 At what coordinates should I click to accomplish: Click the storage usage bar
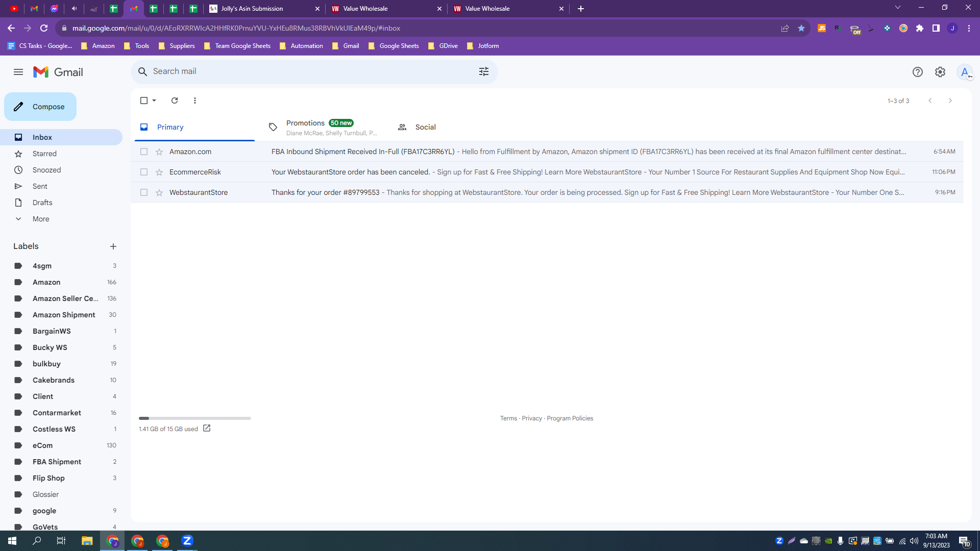195,418
